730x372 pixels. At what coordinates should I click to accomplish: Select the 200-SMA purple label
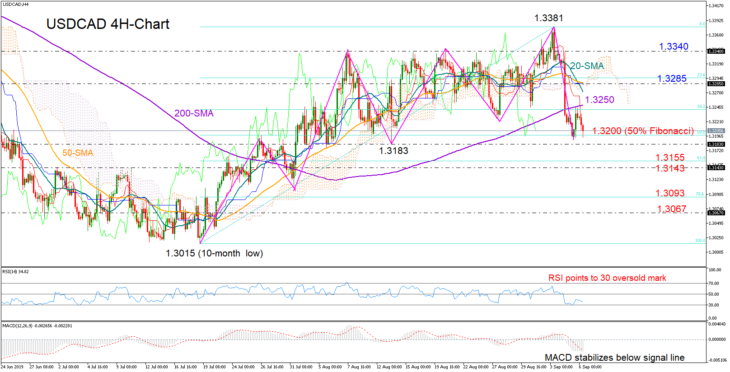(x=194, y=113)
